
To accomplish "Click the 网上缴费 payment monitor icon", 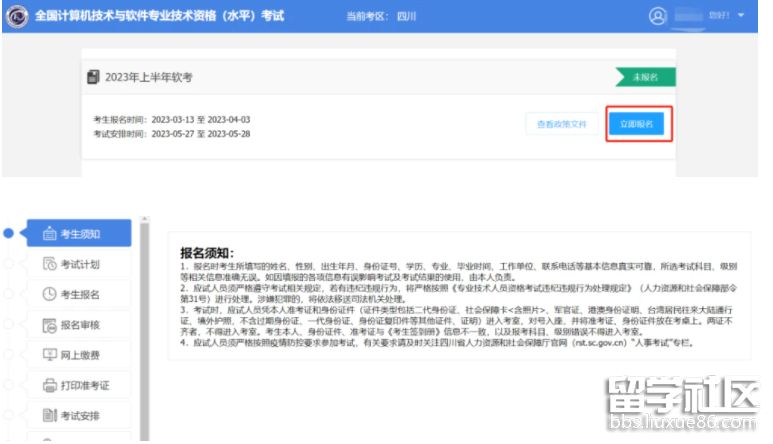I will [x=49, y=355].
